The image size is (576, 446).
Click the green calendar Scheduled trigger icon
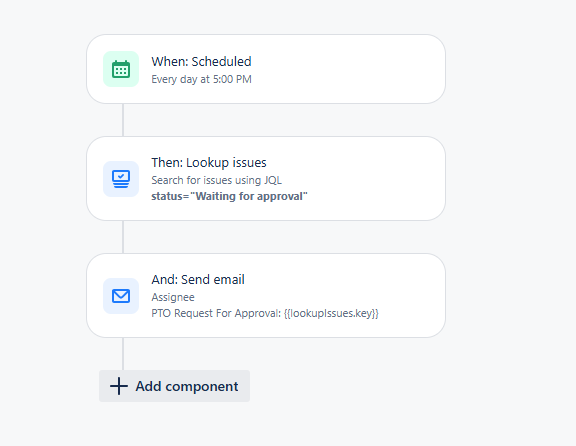(121, 69)
